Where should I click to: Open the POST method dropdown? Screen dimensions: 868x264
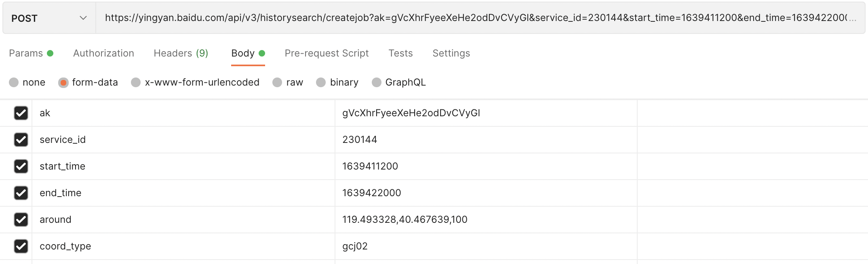coord(49,18)
